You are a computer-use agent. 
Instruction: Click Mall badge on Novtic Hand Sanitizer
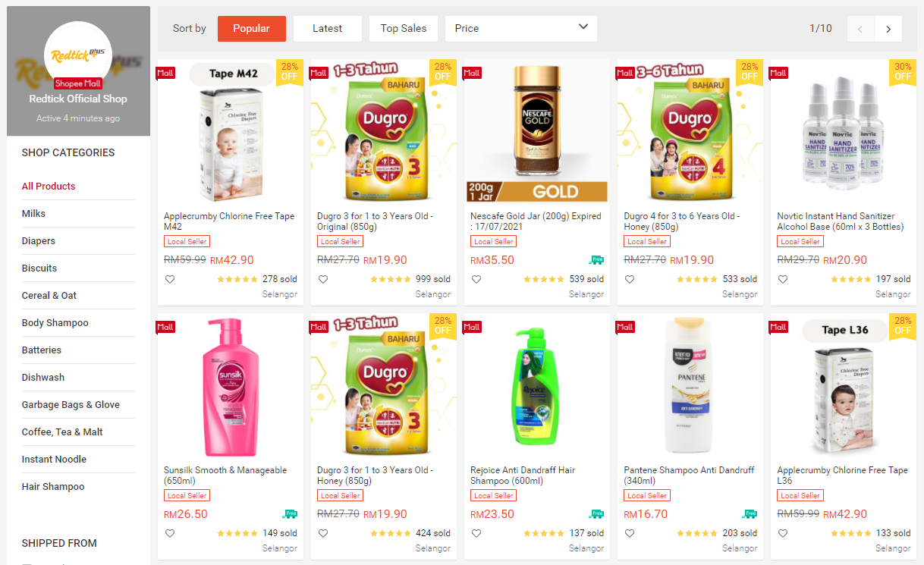coord(778,73)
